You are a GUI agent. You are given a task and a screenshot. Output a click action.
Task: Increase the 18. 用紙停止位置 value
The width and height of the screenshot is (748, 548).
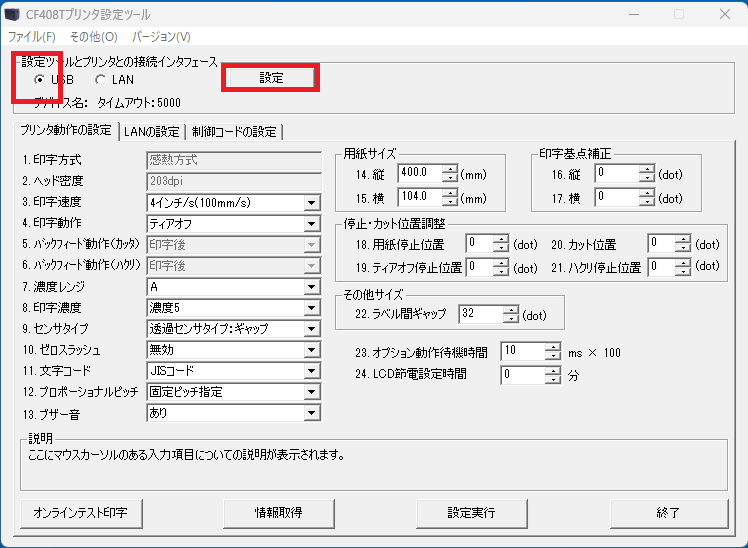tap(501, 239)
